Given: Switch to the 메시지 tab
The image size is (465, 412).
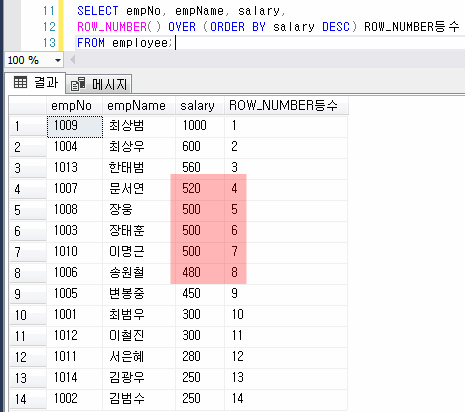Looking at the screenshot, I should tap(99, 84).
